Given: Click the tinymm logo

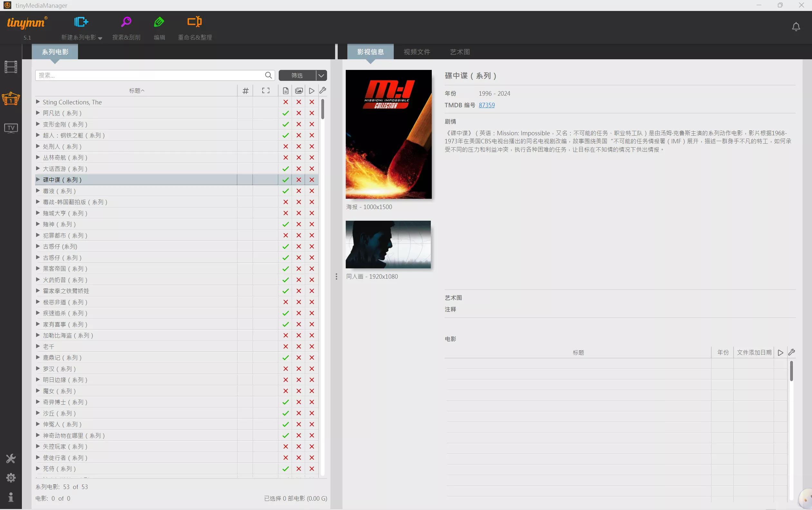Looking at the screenshot, I should click(x=27, y=23).
